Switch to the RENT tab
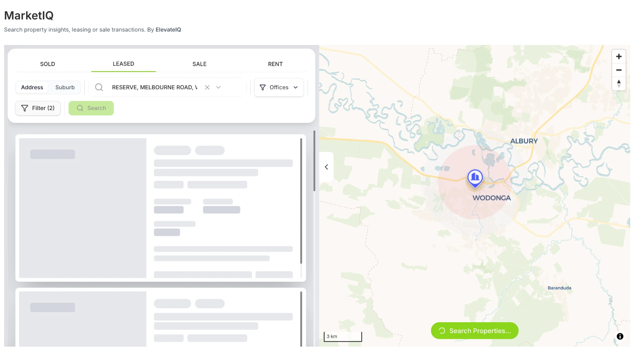This screenshot has width=644, height=352. tap(275, 64)
